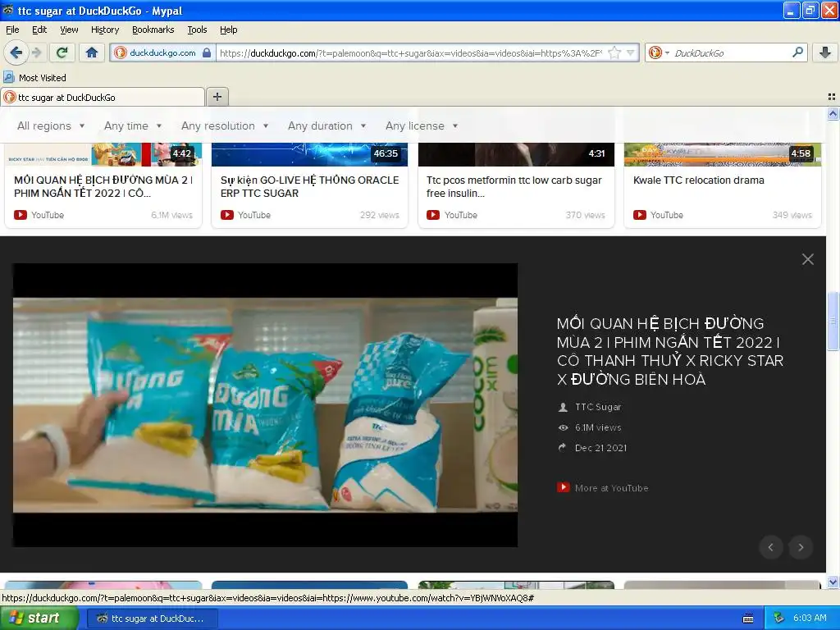Click YouTube icon on 292 views card
Screen dimensions: 840x630
coord(226,215)
